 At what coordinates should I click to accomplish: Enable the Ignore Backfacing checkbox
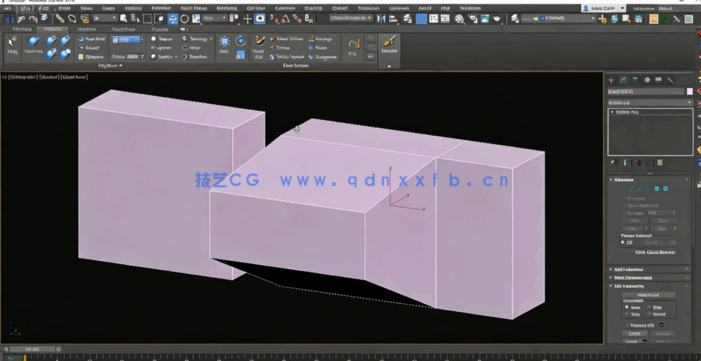(626, 205)
